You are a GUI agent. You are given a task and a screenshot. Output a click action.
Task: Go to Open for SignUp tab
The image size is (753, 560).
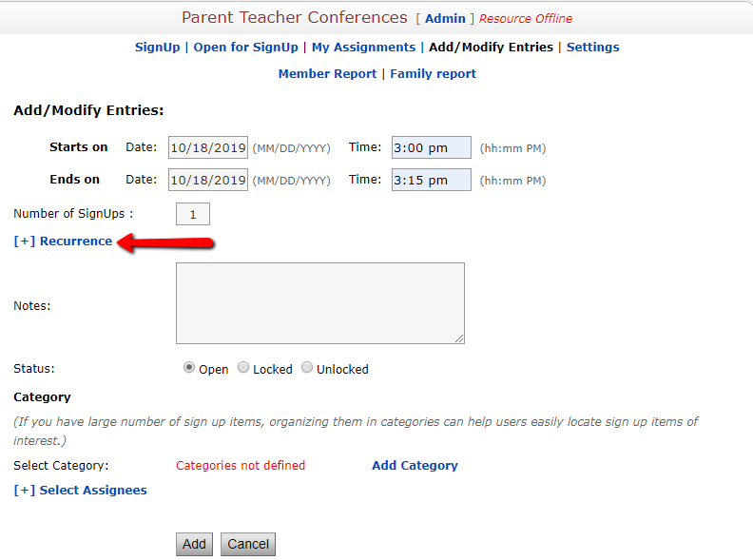245,48
